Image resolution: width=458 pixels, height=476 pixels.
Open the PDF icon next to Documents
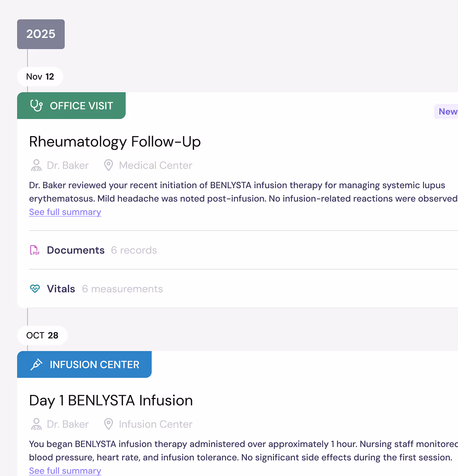click(x=35, y=250)
